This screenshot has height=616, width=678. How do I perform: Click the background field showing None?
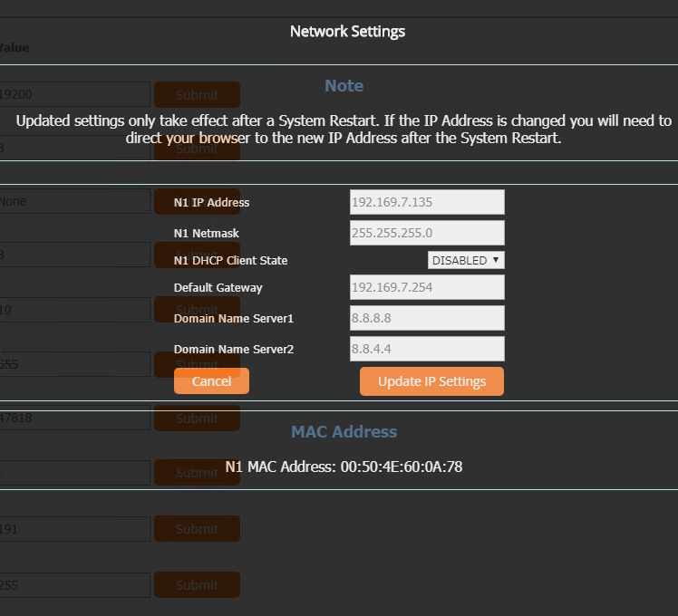tap(73, 201)
